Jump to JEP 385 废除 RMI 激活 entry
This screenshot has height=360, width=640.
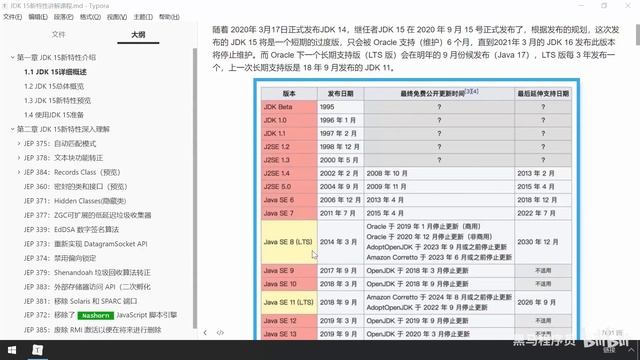tap(93, 330)
